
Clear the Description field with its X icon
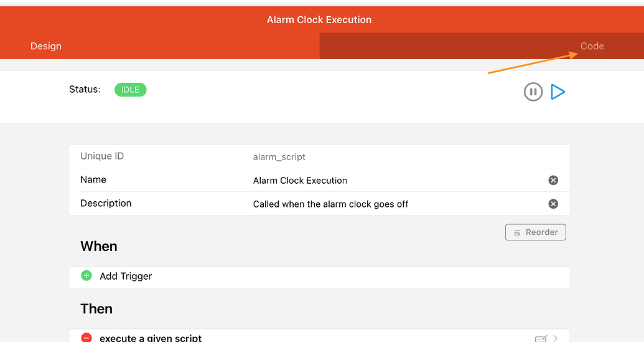553,204
